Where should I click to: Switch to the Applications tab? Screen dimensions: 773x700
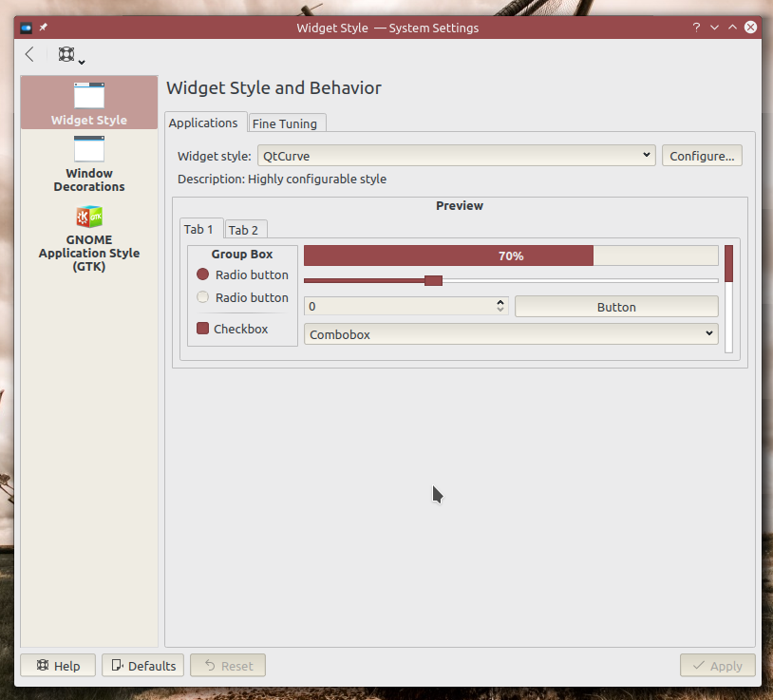[x=203, y=123]
